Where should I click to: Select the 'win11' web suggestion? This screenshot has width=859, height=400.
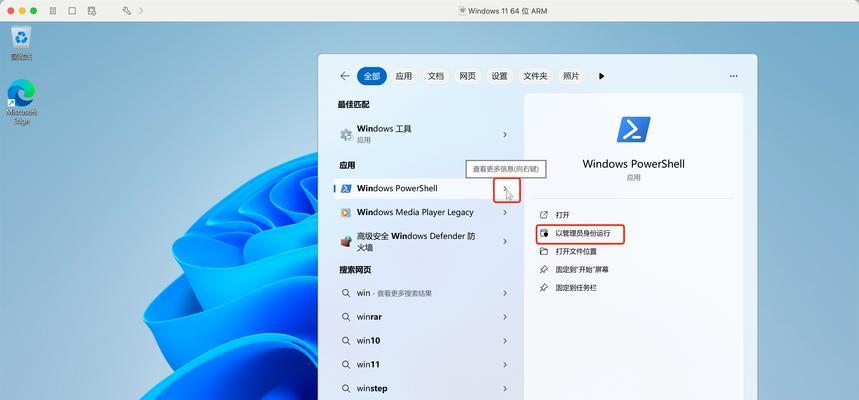(368, 364)
